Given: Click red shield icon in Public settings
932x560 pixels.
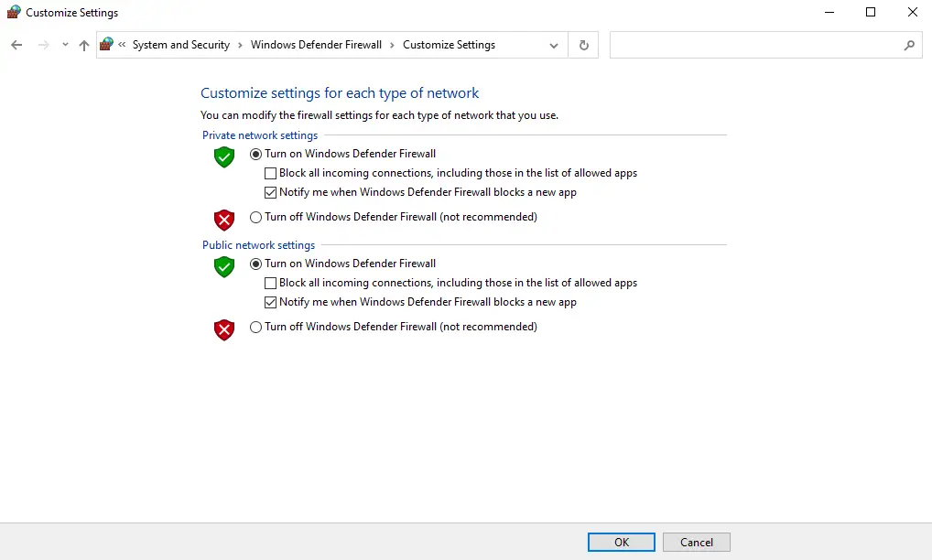Looking at the screenshot, I should [224, 330].
